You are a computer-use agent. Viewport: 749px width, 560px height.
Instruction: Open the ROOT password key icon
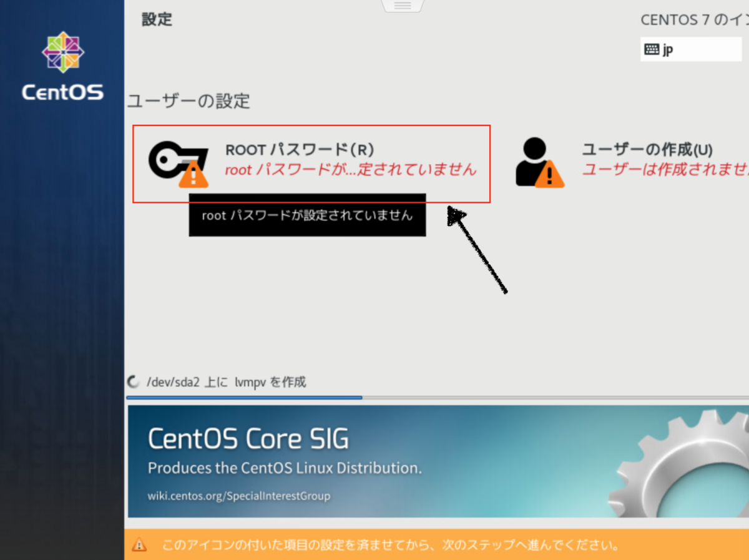point(178,164)
